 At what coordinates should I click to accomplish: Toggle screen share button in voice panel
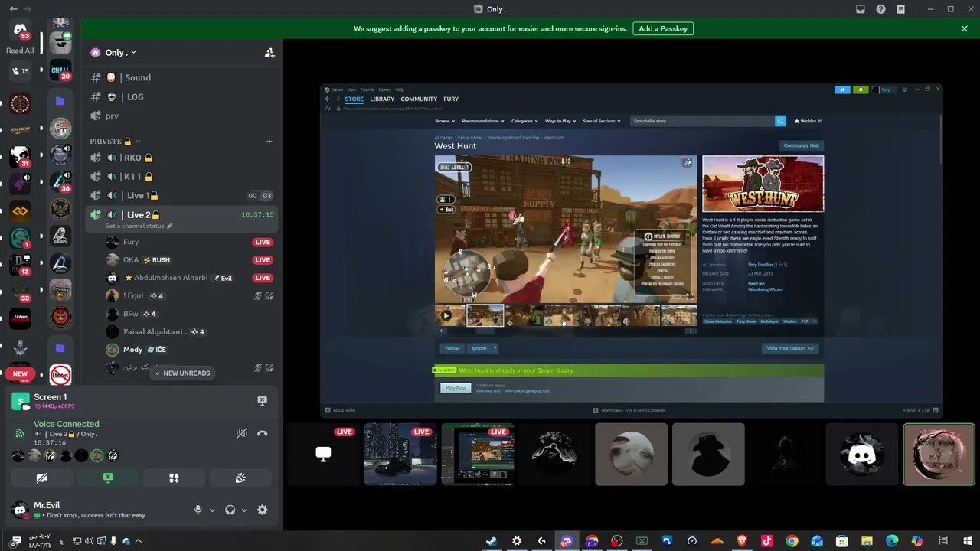pyautogui.click(x=108, y=478)
